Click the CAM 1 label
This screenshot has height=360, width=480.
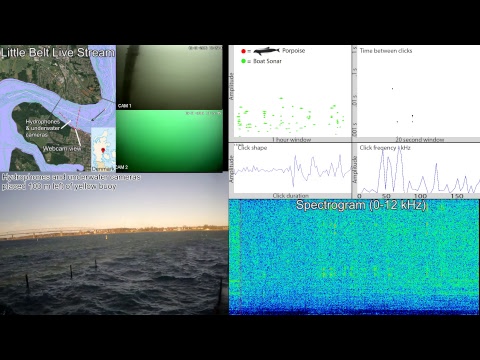point(125,106)
